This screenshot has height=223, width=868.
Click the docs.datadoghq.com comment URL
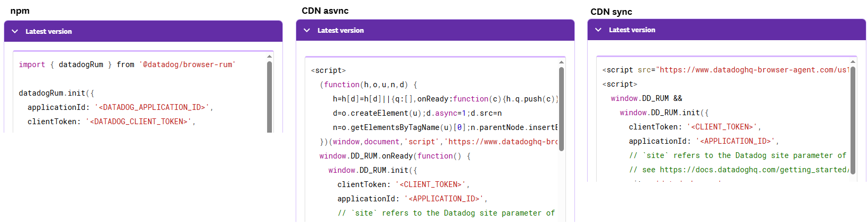(x=755, y=170)
